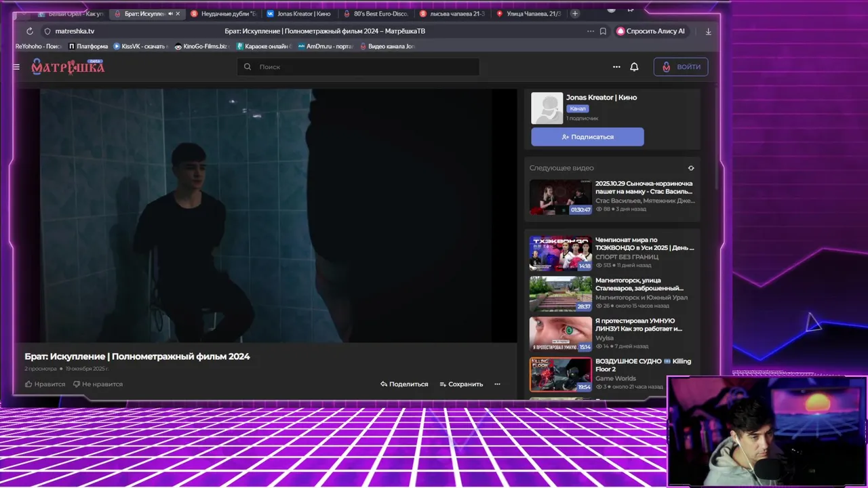Switch to the Белый Орёл tab
The image size is (868, 488).
tap(71, 14)
